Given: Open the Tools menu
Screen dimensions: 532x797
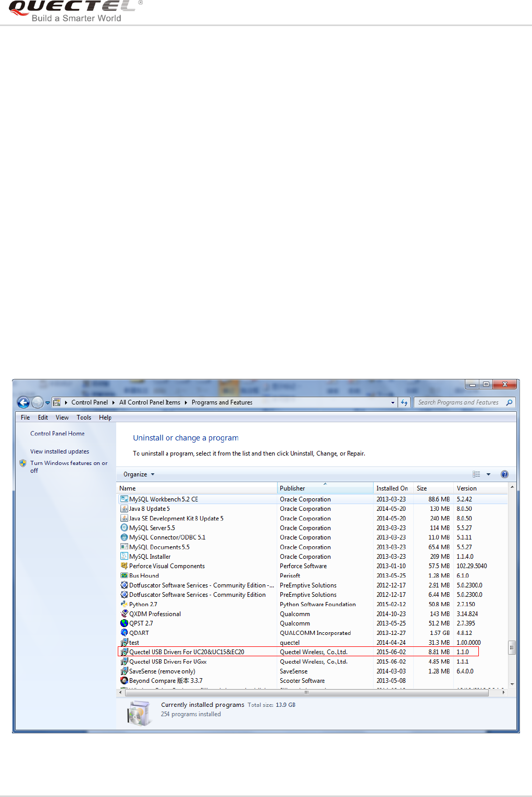Looking at the screenshot, I should 84,418.
